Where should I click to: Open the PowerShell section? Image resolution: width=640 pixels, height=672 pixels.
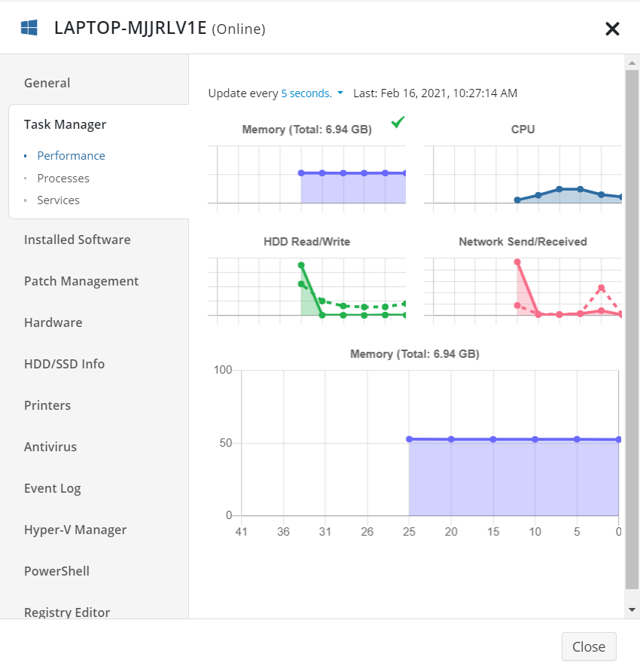[x=56, y=570]
